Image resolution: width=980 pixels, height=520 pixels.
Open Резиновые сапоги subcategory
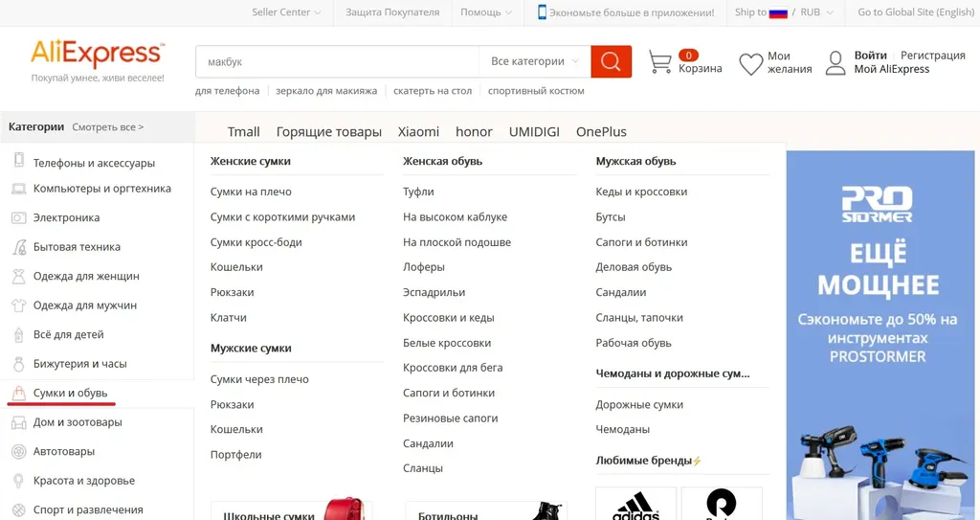tap(450, 418)
